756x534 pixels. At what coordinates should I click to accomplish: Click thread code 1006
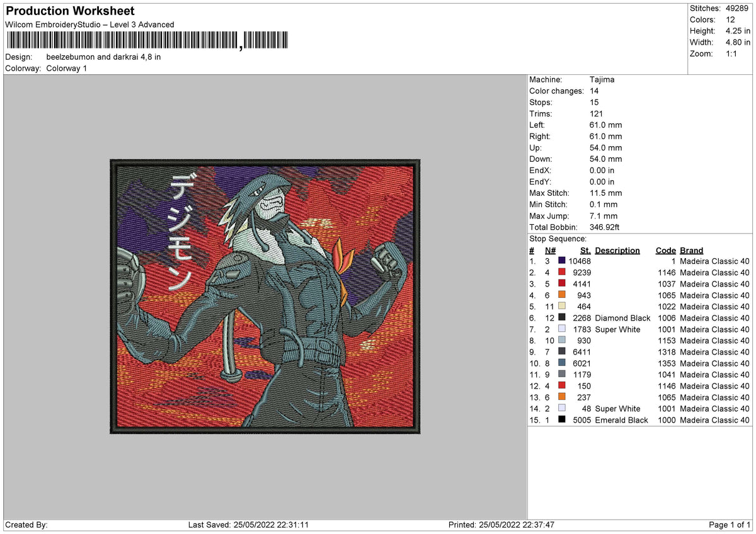click(665, 317)
